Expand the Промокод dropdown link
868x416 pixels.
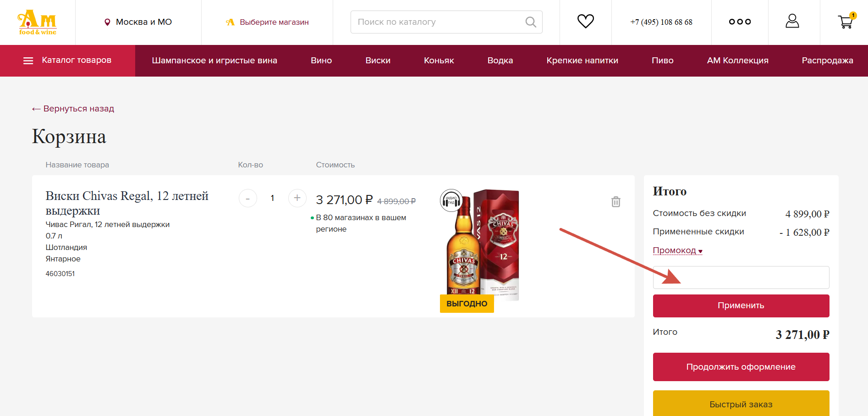point(677,250)
